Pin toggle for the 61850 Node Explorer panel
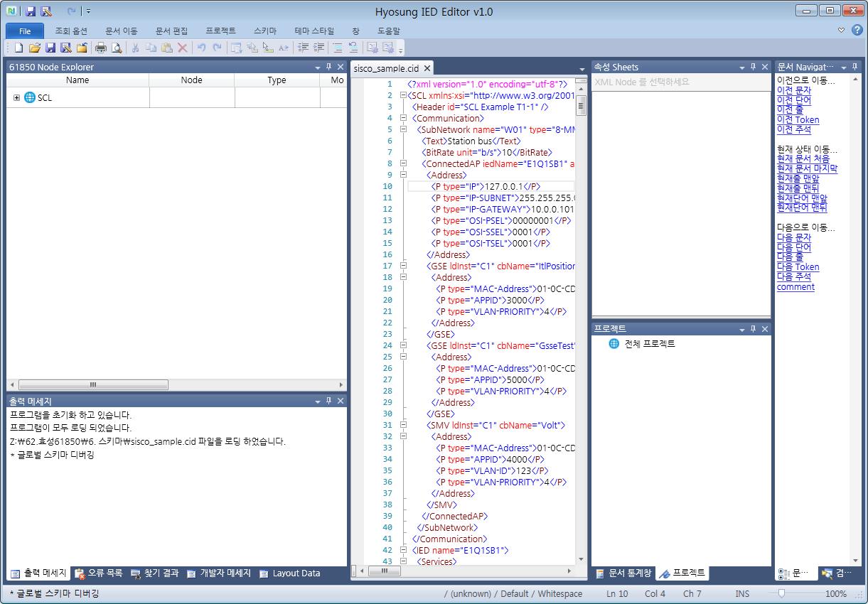The width and height of the screenshot is (868, 604). (x=329, y=67)
